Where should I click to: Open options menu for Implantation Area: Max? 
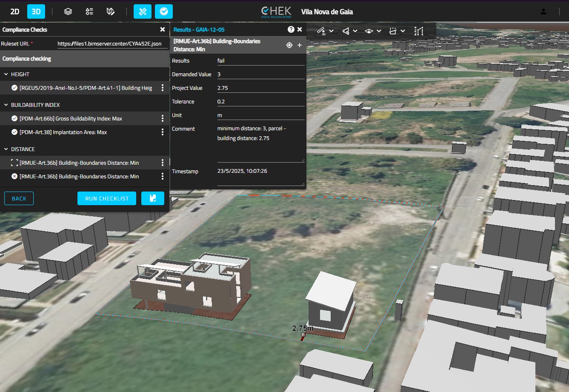point(162,132)
